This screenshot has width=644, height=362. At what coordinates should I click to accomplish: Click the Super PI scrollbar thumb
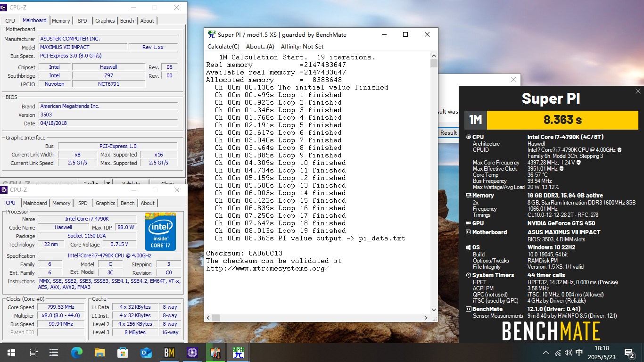(434, 64)
